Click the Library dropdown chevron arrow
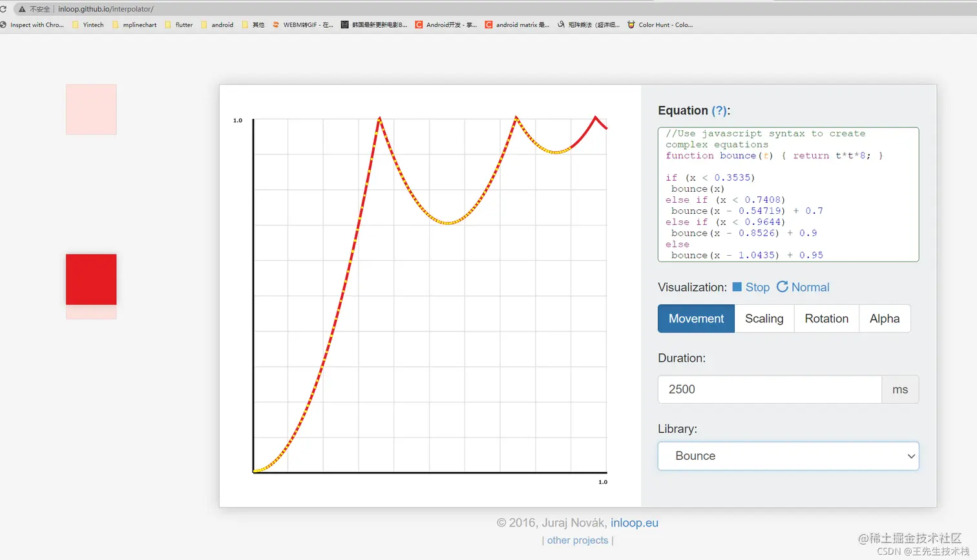The image size is (977, 560). (x=911, y=456)
